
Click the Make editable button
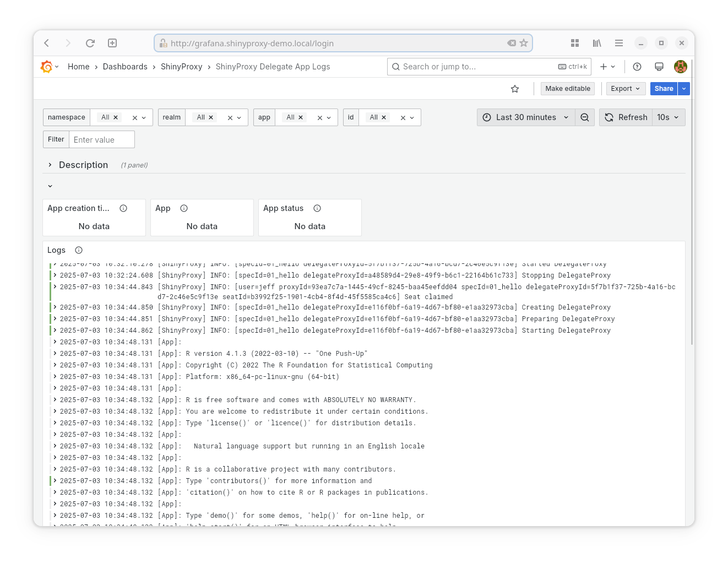tap(568, 89)
